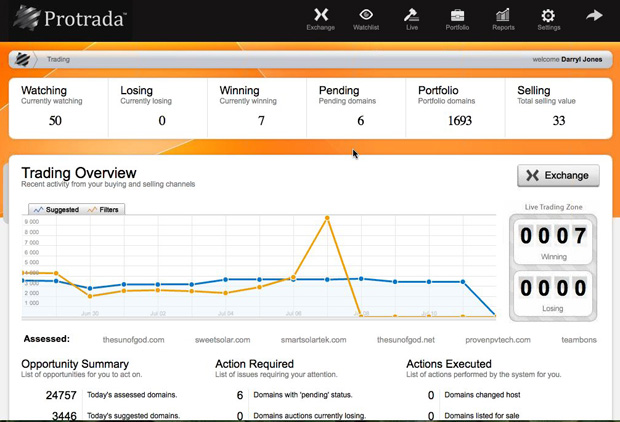The height and width of the screenshot is (422, 620).
Task: Open the Losing summary card
Action: coord(158,108)
